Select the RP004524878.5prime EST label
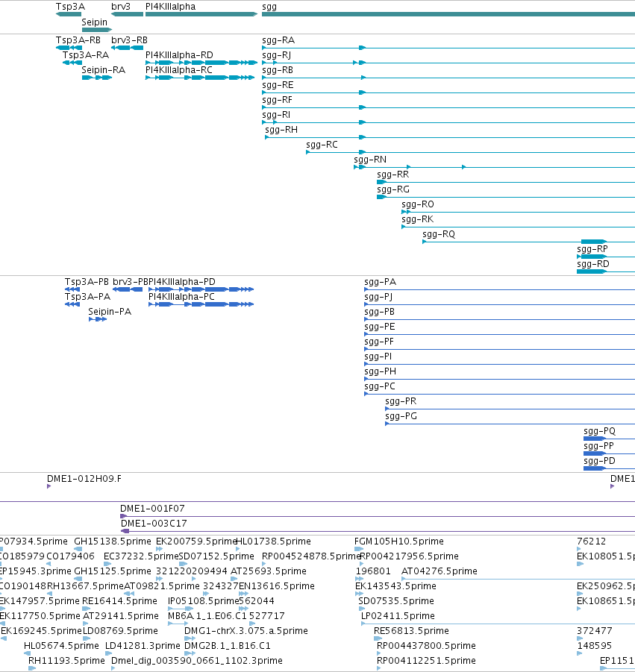The width and height of the screenshot is (635, 672). [x=311, y=556]
